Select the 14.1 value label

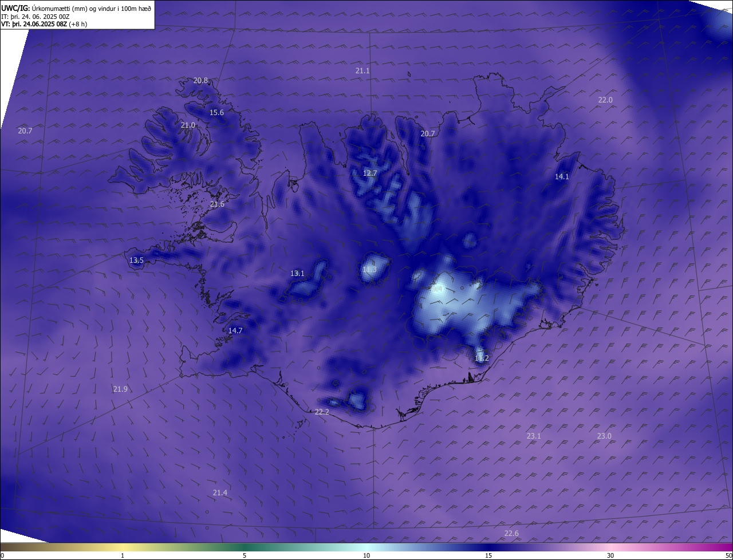point(562,177)
